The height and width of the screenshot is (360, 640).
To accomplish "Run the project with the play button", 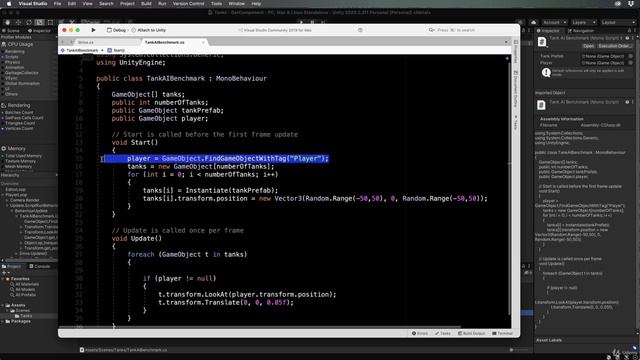I will point(93,30).
